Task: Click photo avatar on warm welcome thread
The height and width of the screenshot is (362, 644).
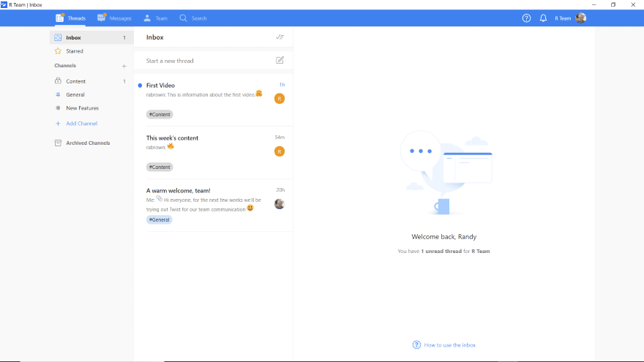Action: (280, 204)
